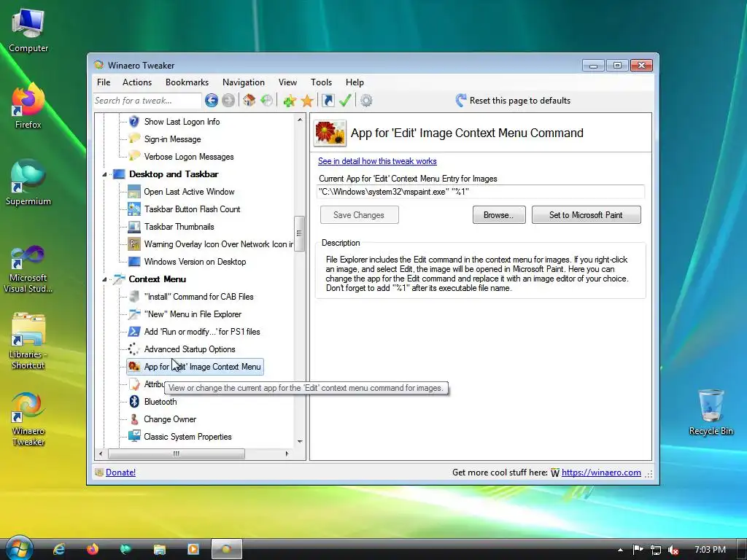This screenshot has height=560, width=747.
Task: Open the File menu
Action: coord(104,82)
